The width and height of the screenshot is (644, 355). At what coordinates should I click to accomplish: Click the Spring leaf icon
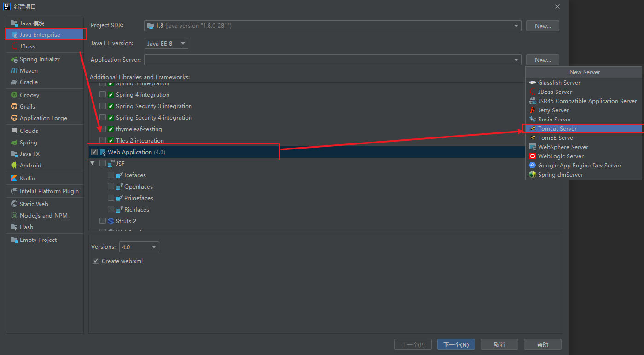[14, 142]
